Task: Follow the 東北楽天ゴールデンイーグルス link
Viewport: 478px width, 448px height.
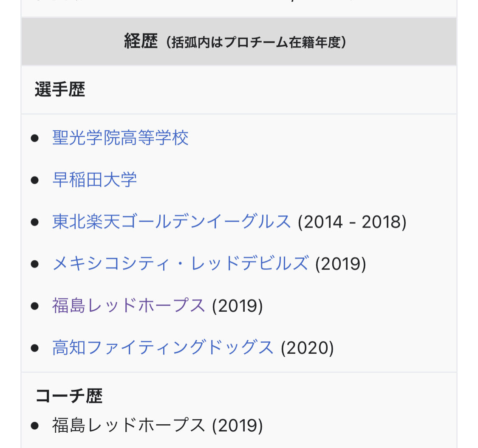Action: click(172, 222)
